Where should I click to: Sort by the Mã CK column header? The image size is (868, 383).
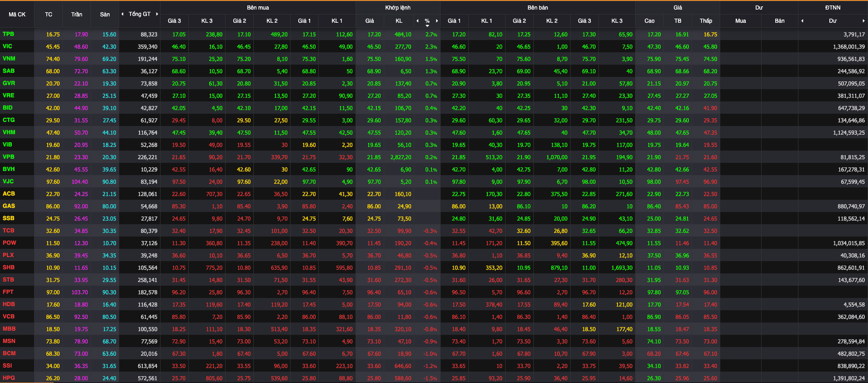17,15
